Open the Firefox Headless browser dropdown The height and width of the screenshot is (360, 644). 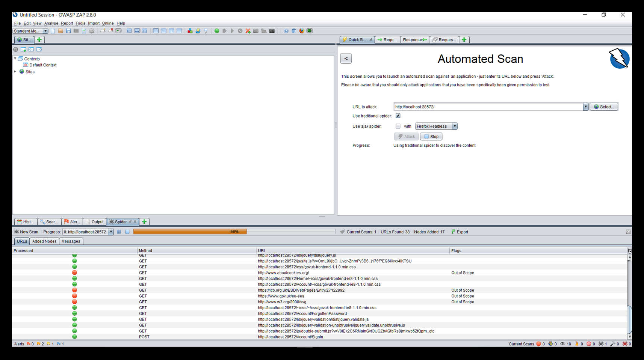pyautogui.click(x=436, y=126)
